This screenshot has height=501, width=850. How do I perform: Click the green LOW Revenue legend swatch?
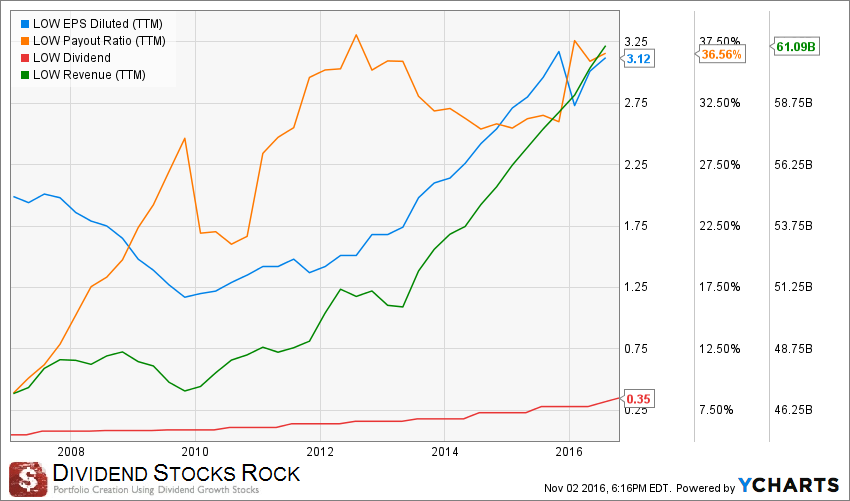(x=24, y=75)
